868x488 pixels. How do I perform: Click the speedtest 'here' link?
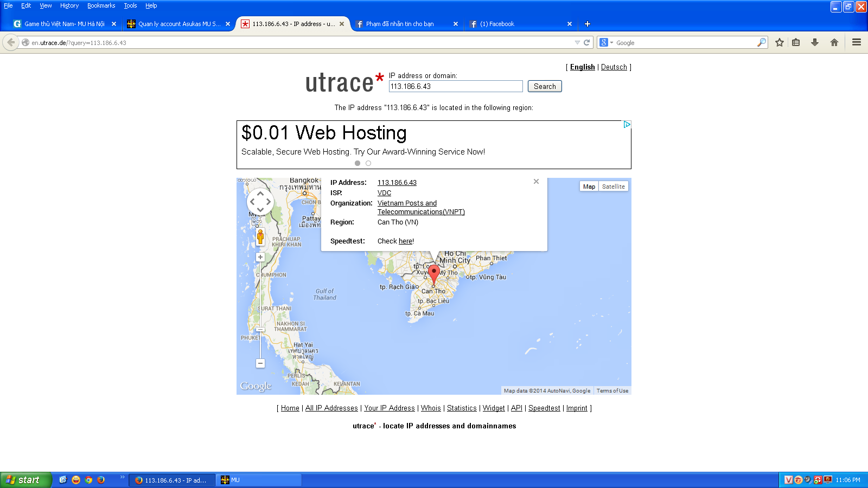[405, 241]
